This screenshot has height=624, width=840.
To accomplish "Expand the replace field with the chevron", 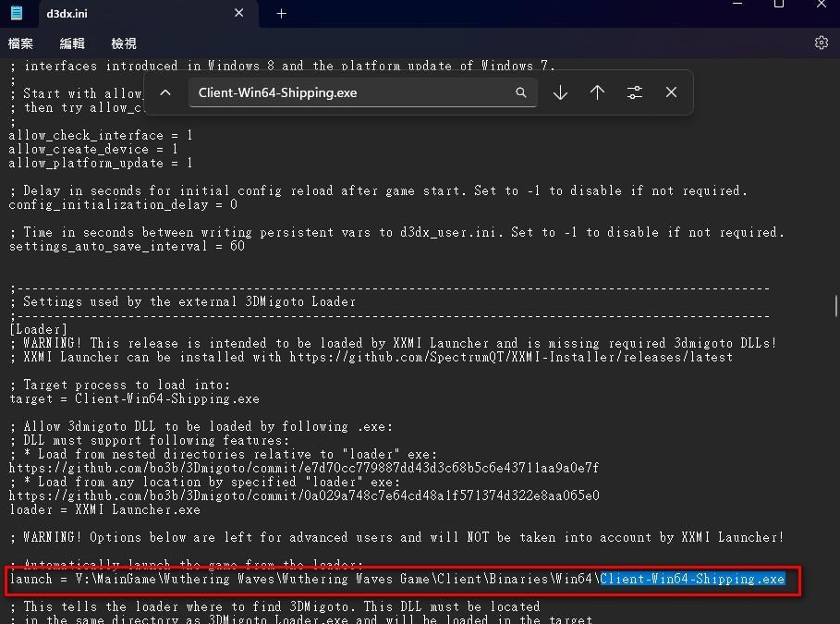I will [x=165, y=92].
